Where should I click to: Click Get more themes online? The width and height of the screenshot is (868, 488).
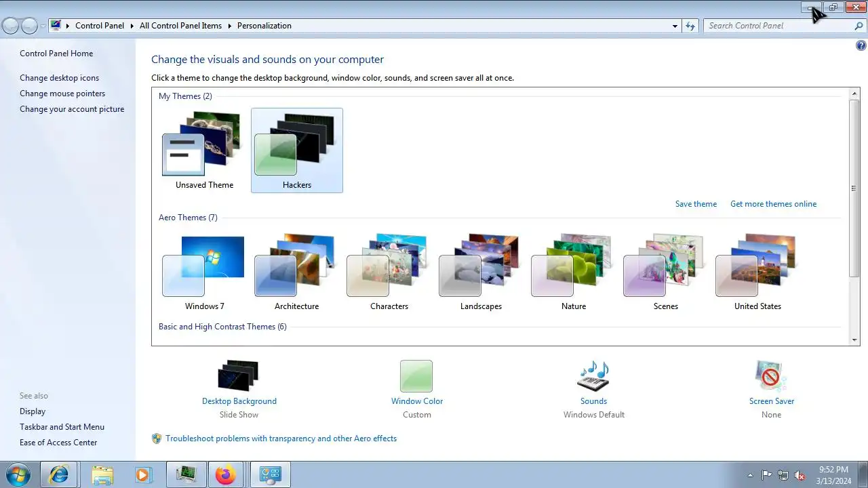click(773, 204)
